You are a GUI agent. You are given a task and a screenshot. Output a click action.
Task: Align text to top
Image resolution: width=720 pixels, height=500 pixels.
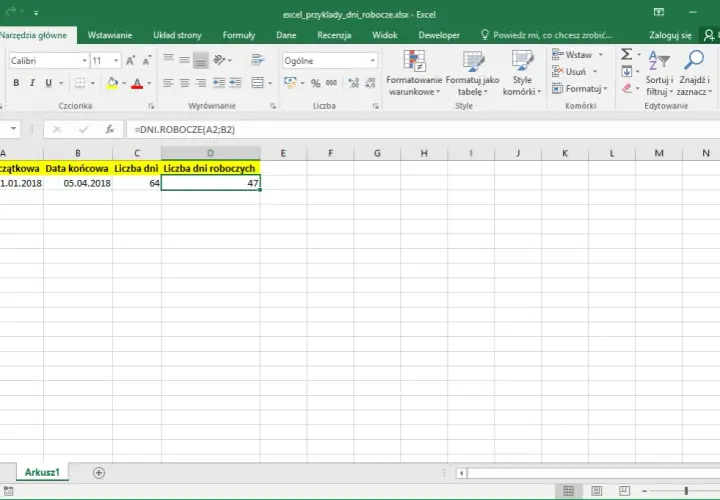pos(169,60)
